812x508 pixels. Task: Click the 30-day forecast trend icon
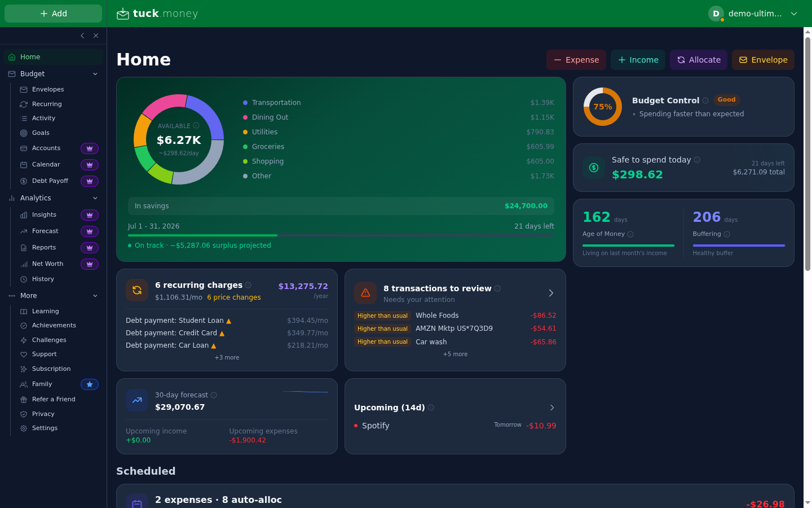click(137, 400)
